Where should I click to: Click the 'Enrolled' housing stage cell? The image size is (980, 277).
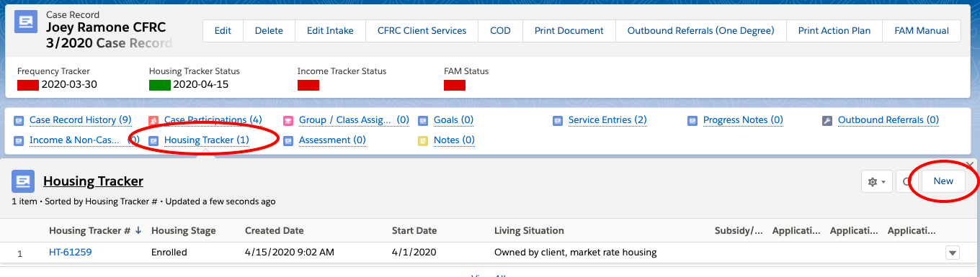(x=169, y=253)
